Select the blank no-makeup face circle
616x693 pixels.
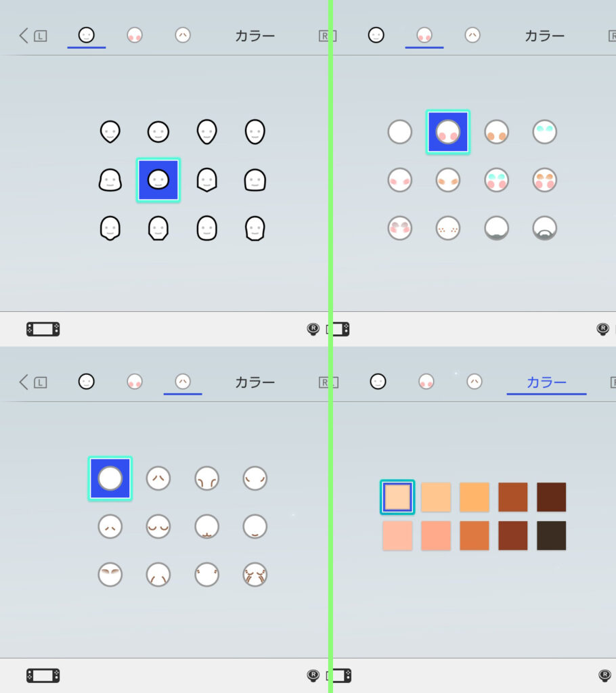coord(400,132)
